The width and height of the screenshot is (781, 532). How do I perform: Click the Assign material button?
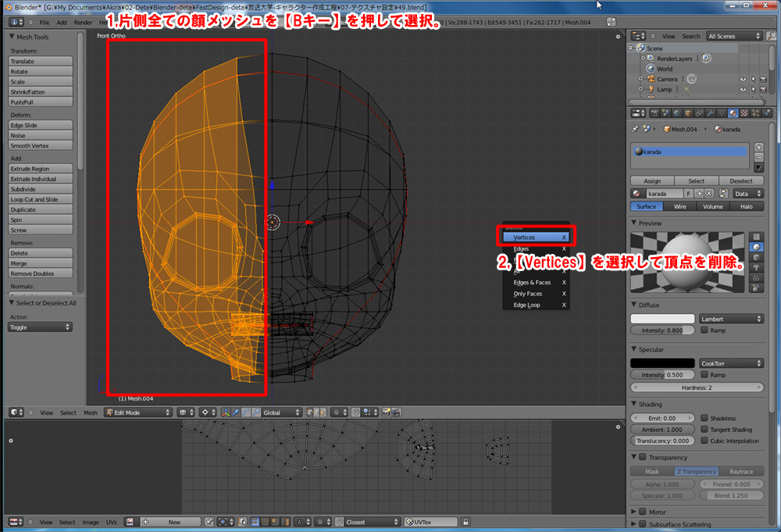click(x=651, y=180)
